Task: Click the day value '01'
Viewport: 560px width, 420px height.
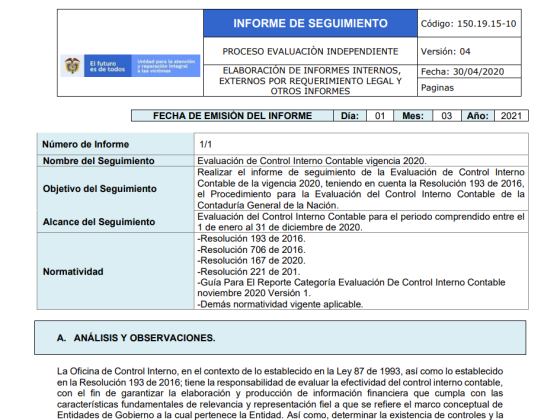Action: coord(380,116)
